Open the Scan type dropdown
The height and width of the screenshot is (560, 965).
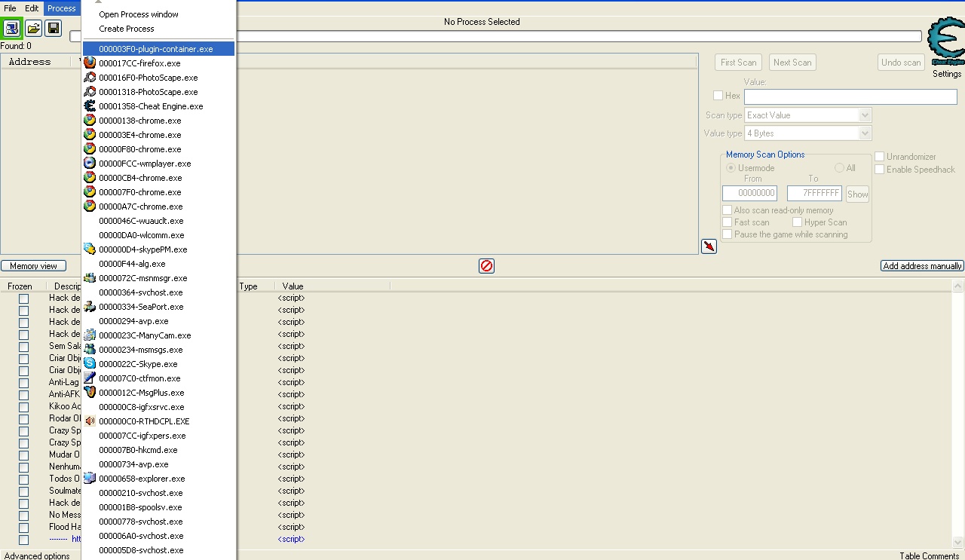coord(865,115)
